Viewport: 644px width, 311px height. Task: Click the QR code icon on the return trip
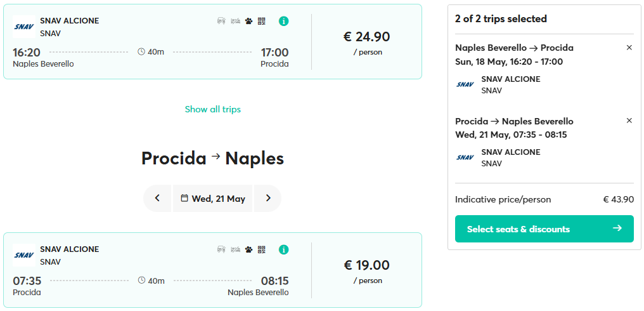tap(262, 249)
